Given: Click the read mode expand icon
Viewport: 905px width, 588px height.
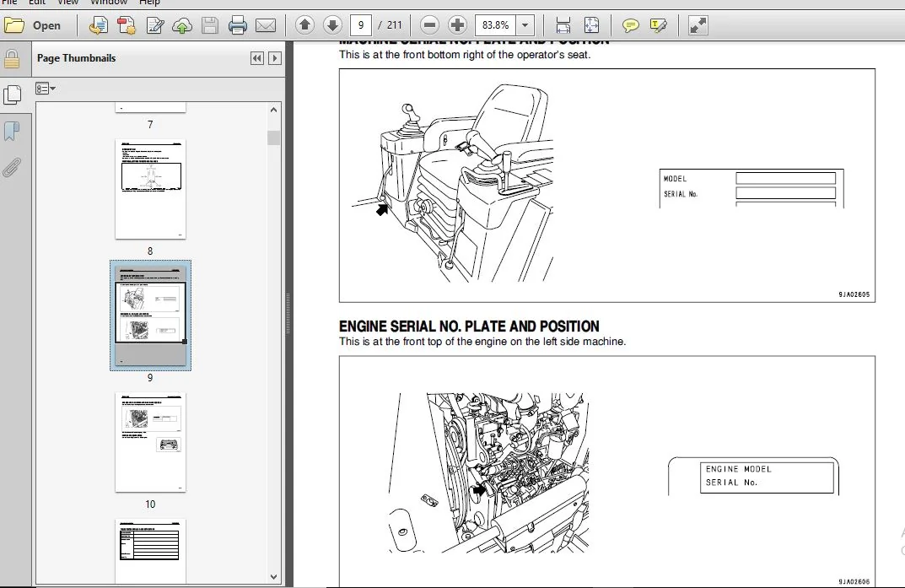Looking at the screenshot, I should [698, 25].
